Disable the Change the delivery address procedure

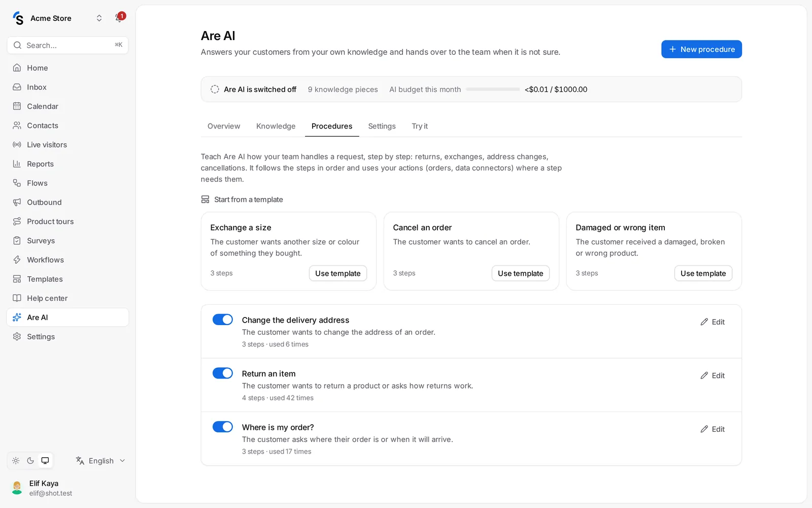223,320
